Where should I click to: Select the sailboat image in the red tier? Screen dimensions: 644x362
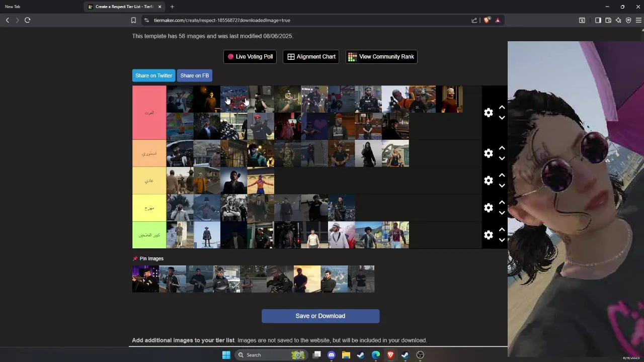tap(180, 126)
